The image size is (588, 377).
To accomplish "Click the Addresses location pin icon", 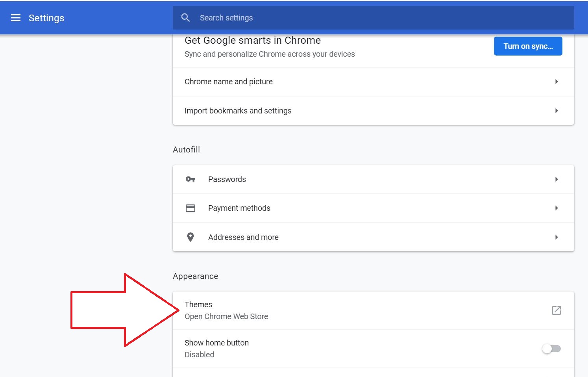I will click(190, 237).
